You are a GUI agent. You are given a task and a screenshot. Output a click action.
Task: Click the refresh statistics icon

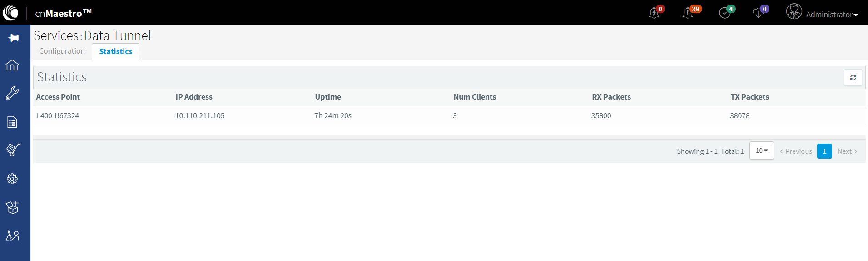tap(853, 78)
